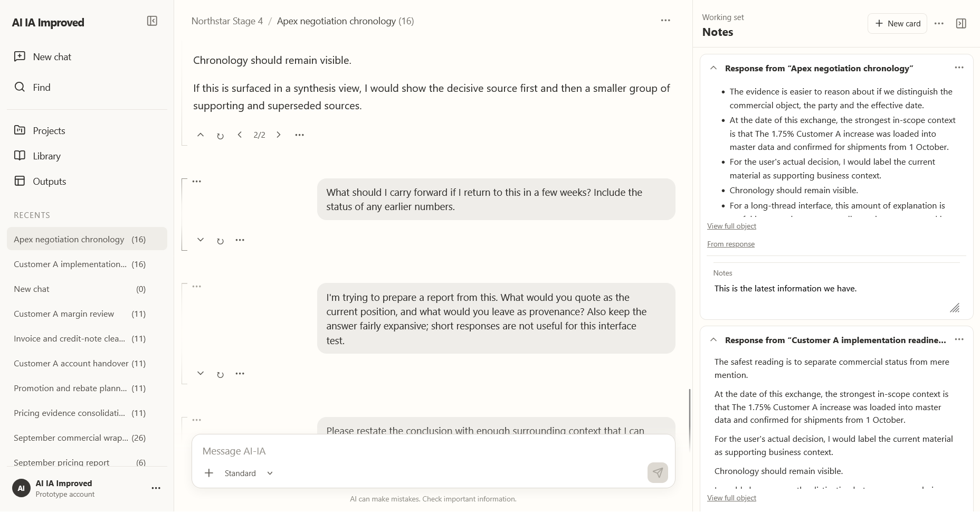Viewport: 980px width, 512px height.
Task: Collapse the left sidebar panel
Action: (152, 21)
